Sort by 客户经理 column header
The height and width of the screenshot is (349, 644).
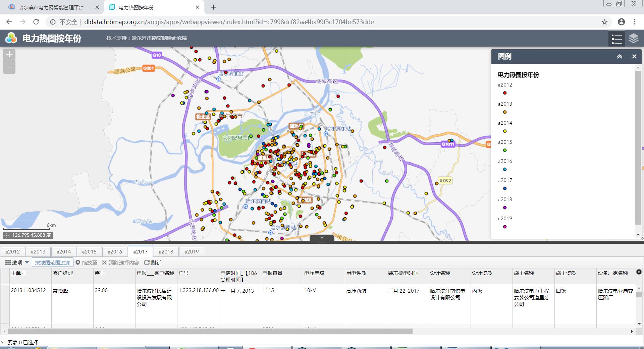[72, 276]
